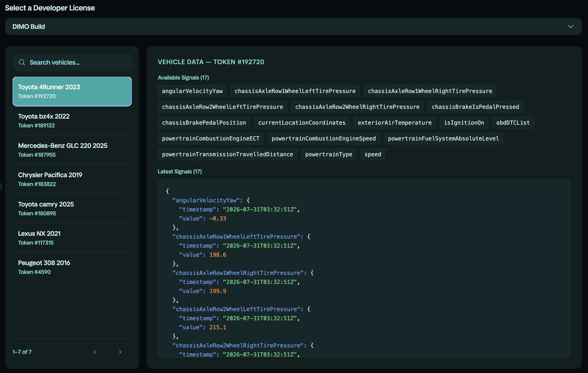This screenshot has width=588, height=373.
Task: Click chassisAxleRow1WheelRightTirePressure signal chip
Action: coord(430,91)
